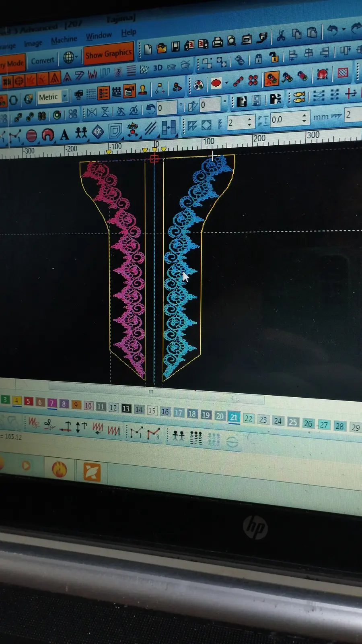
Task: Open the Window menu
Action: 99,36
